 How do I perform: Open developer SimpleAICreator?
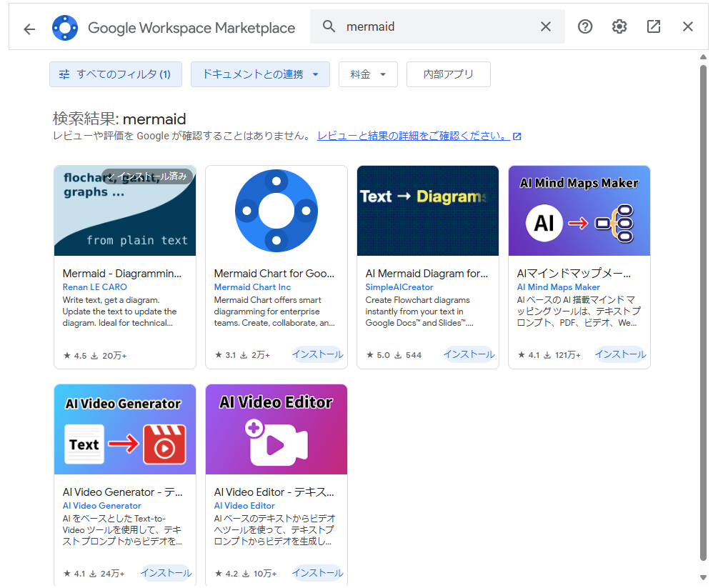pos(399,287)
